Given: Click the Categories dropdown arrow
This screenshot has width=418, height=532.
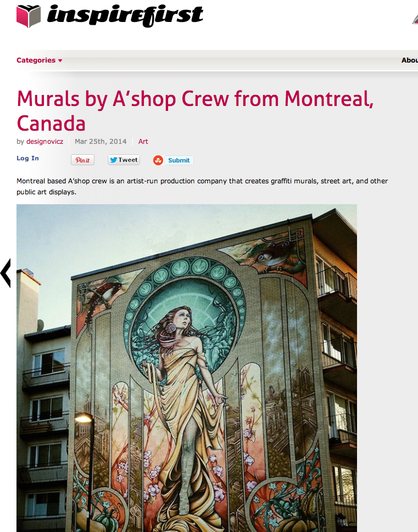Looking at the screenshot, I should point(60,61).
